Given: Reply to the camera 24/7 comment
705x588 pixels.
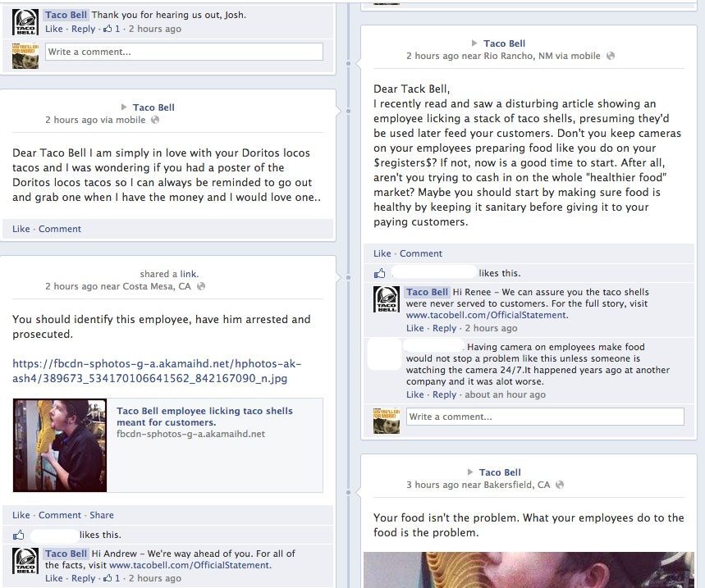Looking at the screenshot, I should pos(444,394).
